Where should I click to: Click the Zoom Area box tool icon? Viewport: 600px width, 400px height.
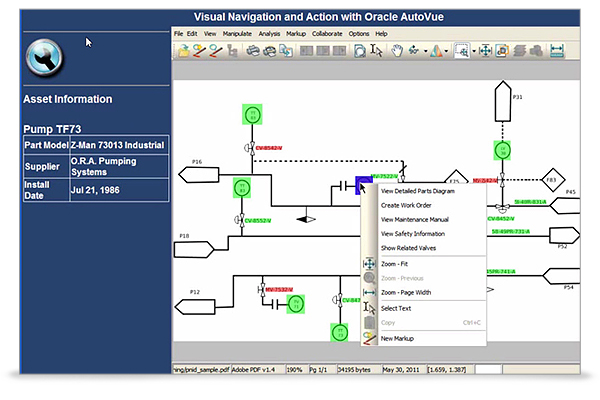tap(461, 49)
